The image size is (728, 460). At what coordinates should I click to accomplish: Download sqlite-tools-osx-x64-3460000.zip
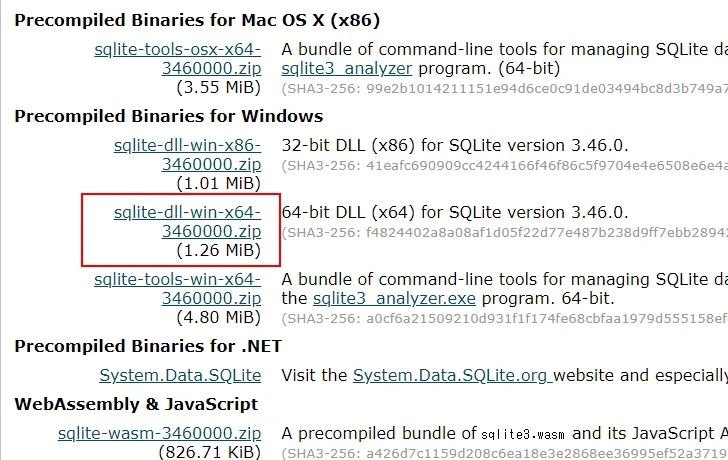point(177,59)
